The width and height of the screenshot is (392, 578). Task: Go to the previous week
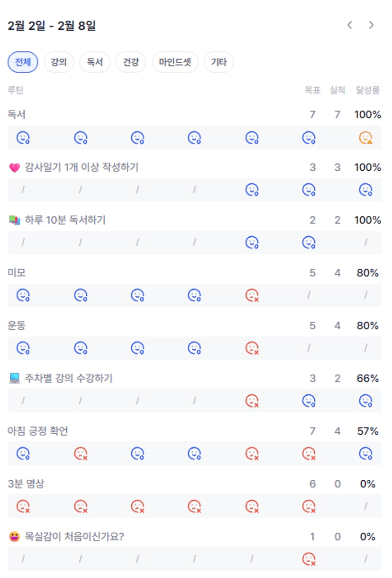[x=350, y=25]
